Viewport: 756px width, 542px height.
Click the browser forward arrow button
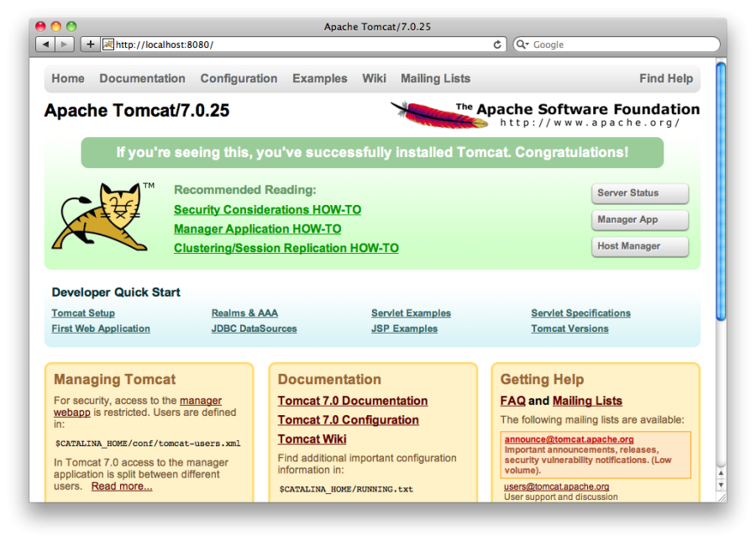(65, 45)
